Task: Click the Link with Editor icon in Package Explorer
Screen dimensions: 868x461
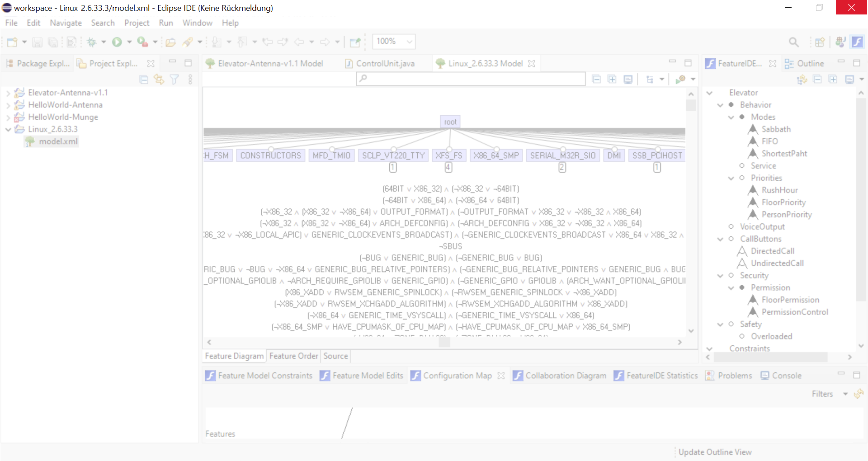Action: point(159,79)
